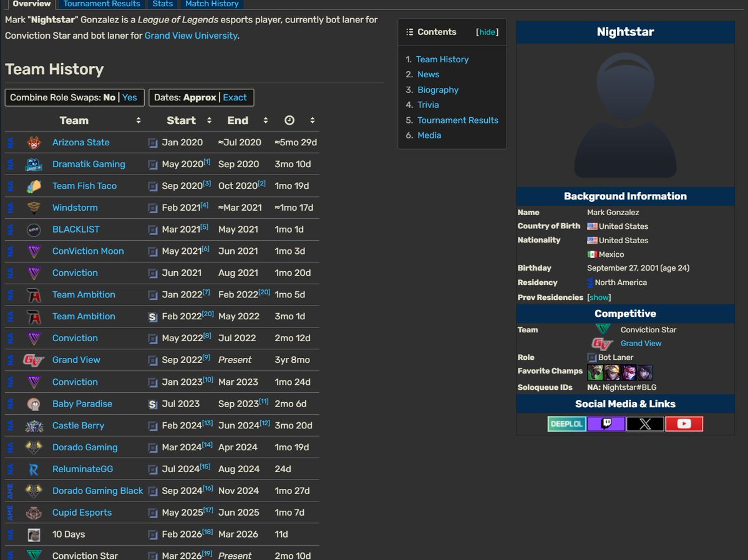Click the Team Fish Taco logo
The image size is (748, 560).
pos(34,186)
